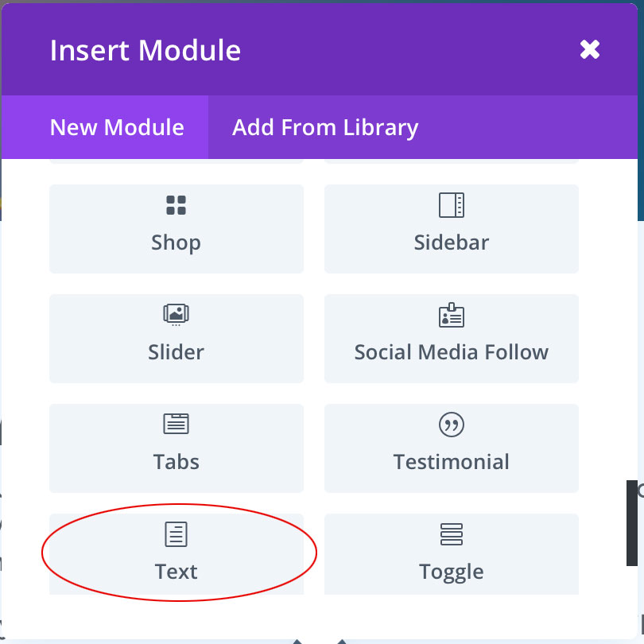Insert a Shop module

(x=176, y=229)
